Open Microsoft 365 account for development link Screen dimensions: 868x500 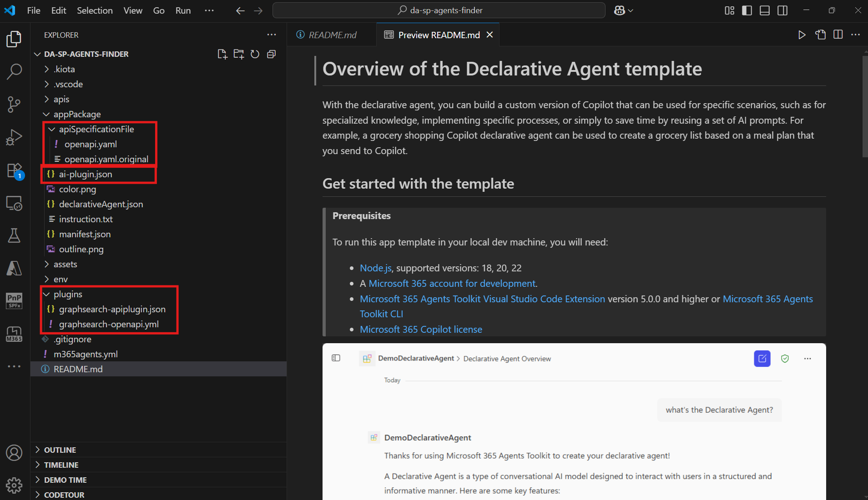(x=452, y=284)
